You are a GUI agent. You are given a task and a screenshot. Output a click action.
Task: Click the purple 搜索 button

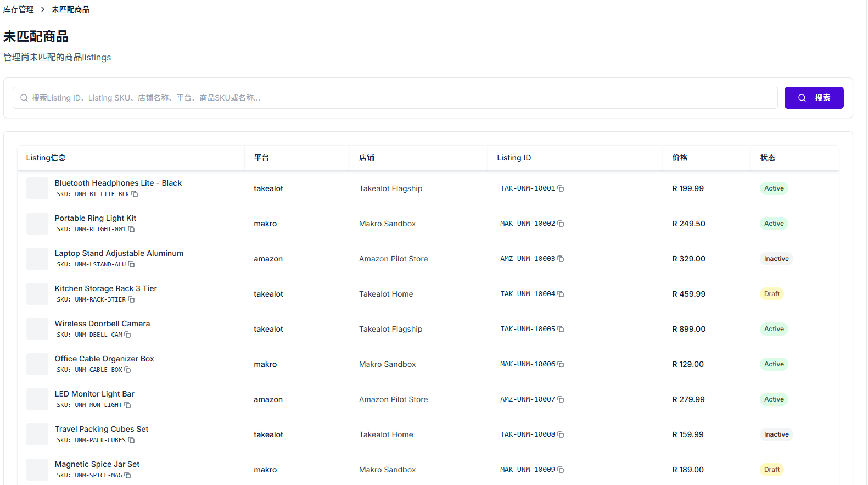(814, 98)
